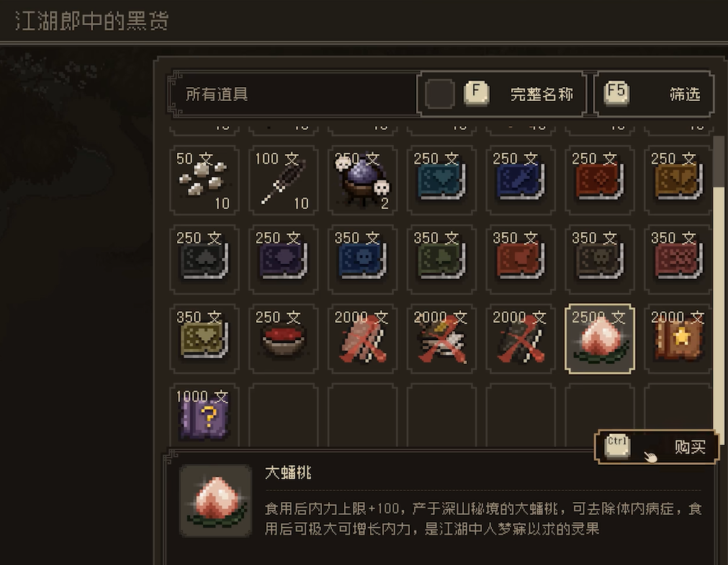This screenshot has height=565, width=728.
Task: Select the needle item priced 100文
Action: [283, 180]
